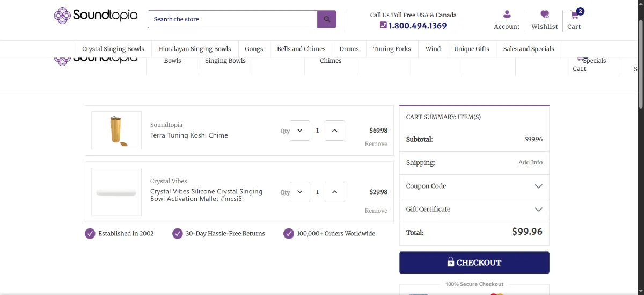644x295 pixels.
Task: Click the phone number 1.800.494.1369
Action: point(418,26)
